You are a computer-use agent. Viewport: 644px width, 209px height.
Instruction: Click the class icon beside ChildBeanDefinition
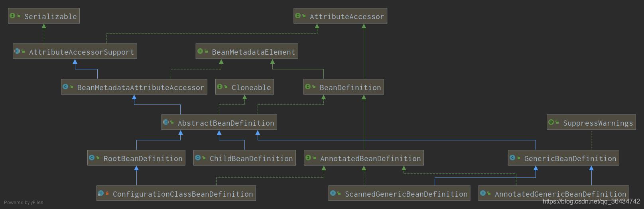(198, 158)
